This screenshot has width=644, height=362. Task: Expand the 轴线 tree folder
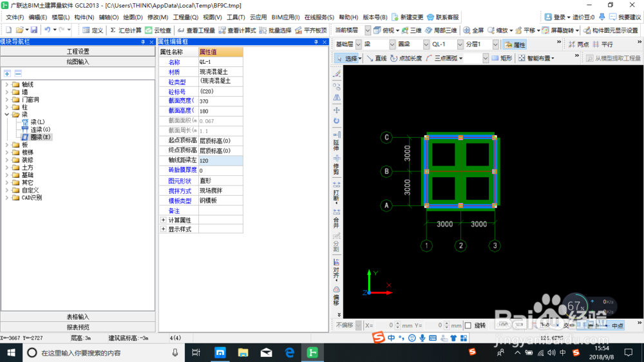6,84
